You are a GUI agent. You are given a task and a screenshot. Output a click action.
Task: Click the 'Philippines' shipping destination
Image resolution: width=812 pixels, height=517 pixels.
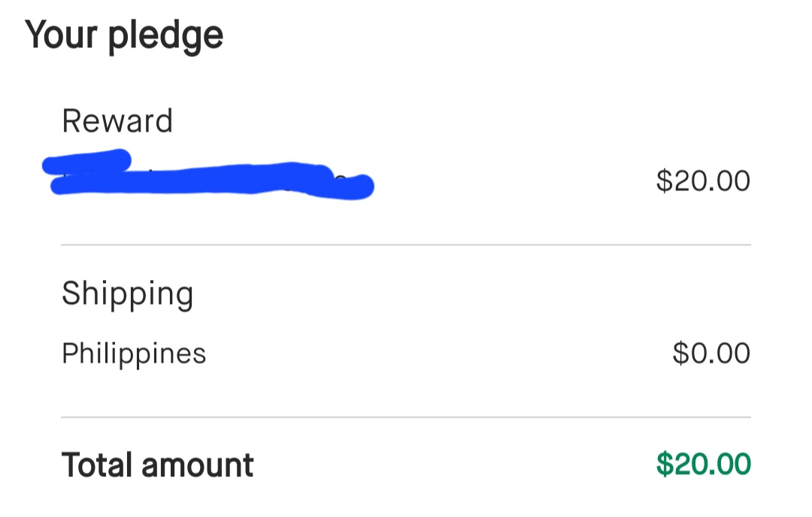coord(134,353)
